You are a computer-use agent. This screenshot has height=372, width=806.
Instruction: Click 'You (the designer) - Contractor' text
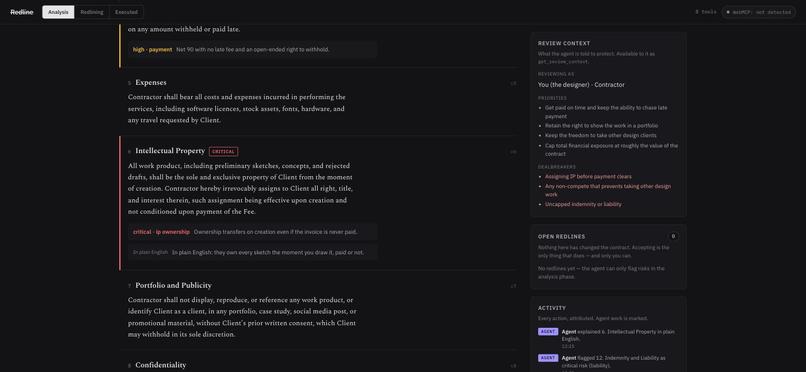tap(581, 85)
